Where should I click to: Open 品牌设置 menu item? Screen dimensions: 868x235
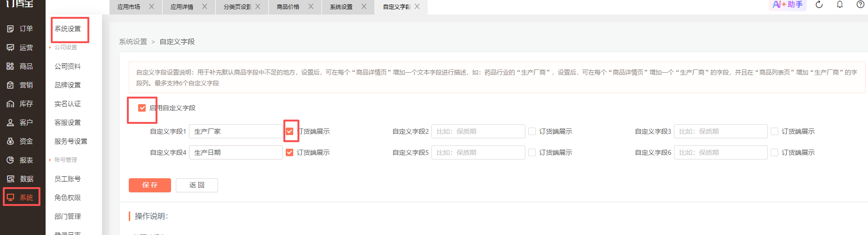click(x=68, y=85)
